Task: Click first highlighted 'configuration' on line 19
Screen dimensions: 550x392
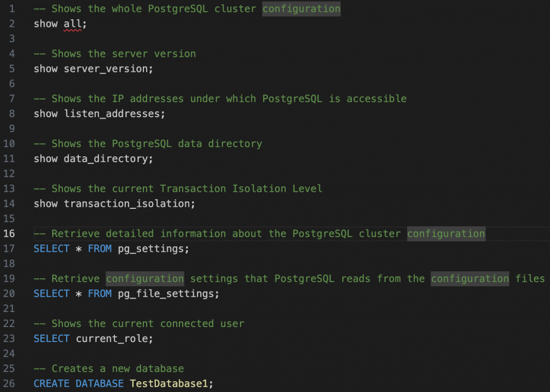Action: click(145, 278)
